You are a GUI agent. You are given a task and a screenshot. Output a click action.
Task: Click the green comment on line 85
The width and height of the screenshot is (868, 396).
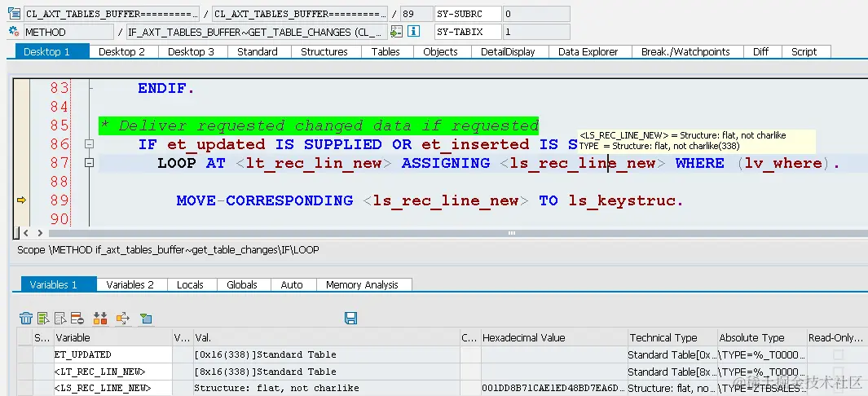click(x=319, y=125)
